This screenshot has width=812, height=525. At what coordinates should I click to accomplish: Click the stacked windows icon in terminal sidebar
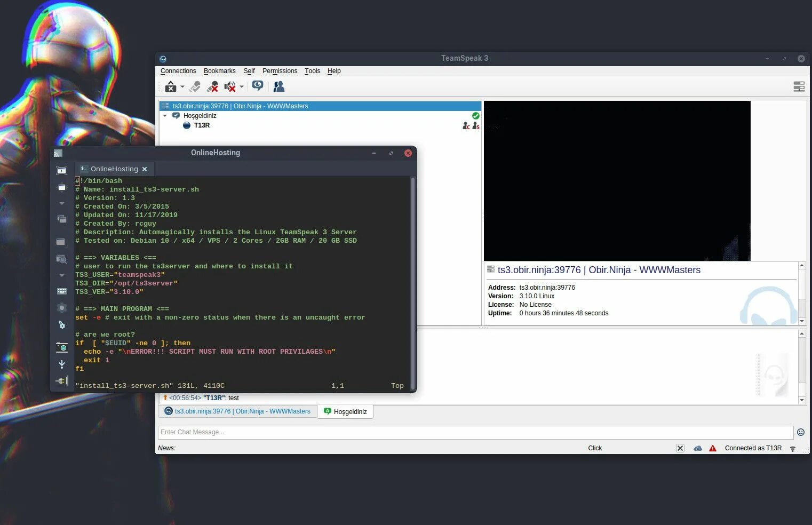[61, 219]
